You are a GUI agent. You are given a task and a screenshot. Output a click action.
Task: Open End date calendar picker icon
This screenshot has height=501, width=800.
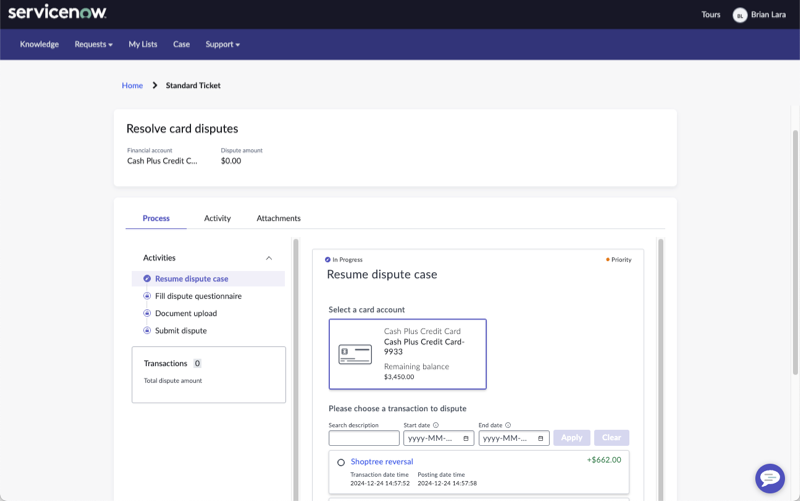coord(540,438)
